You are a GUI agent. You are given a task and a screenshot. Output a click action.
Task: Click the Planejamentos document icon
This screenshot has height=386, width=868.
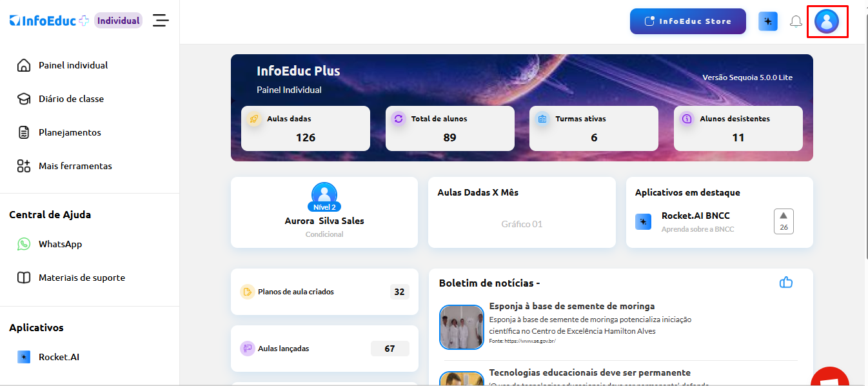(x=24, y=132)
